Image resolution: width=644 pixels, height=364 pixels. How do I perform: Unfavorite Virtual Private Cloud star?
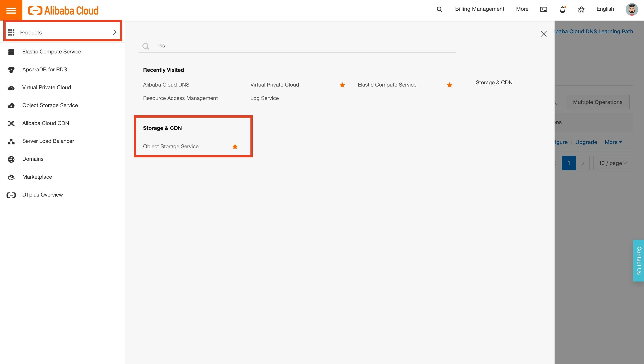pyautogui.click(x=342, y=85)
